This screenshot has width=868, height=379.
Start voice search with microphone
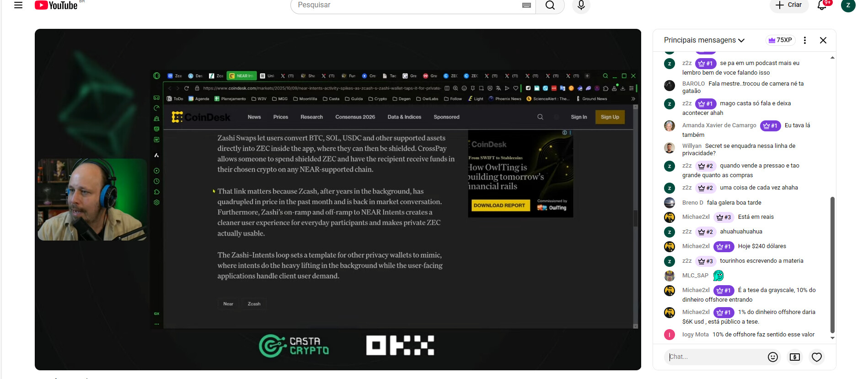[x=581, y=5]
